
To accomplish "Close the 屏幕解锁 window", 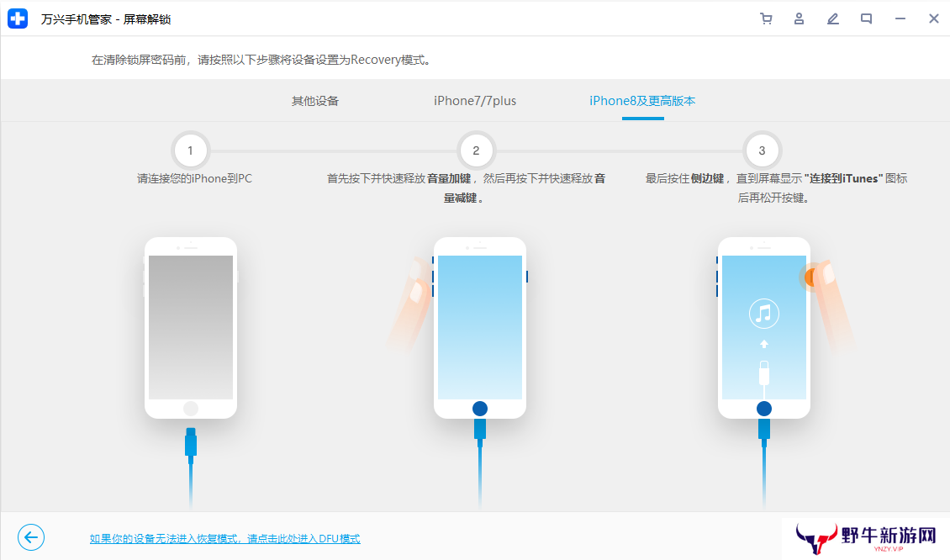I will pos(934,18).
